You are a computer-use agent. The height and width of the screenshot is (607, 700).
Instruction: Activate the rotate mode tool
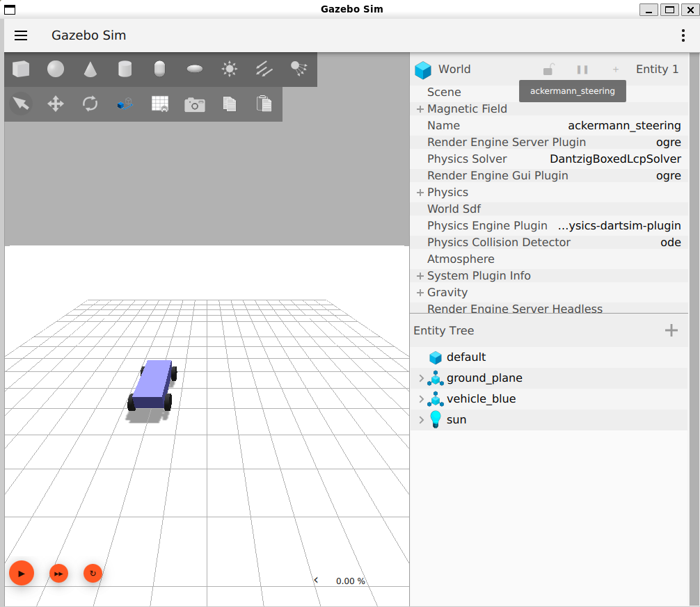pyautogui.click(x=90, y=104)
